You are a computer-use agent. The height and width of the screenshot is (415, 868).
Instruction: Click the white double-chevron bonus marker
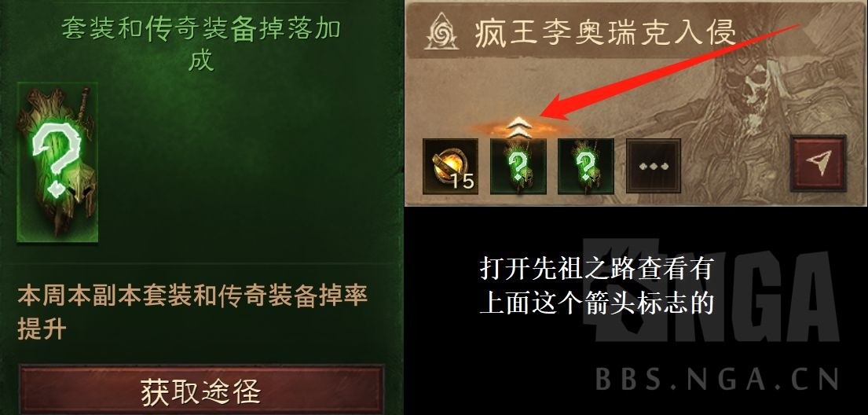pyautogui.click(x=519, y=127)
